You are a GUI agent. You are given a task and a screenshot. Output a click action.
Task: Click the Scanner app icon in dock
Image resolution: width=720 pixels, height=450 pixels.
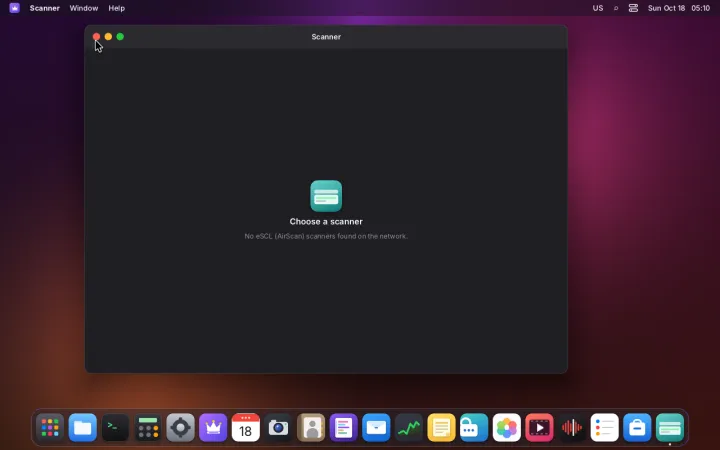669,428
